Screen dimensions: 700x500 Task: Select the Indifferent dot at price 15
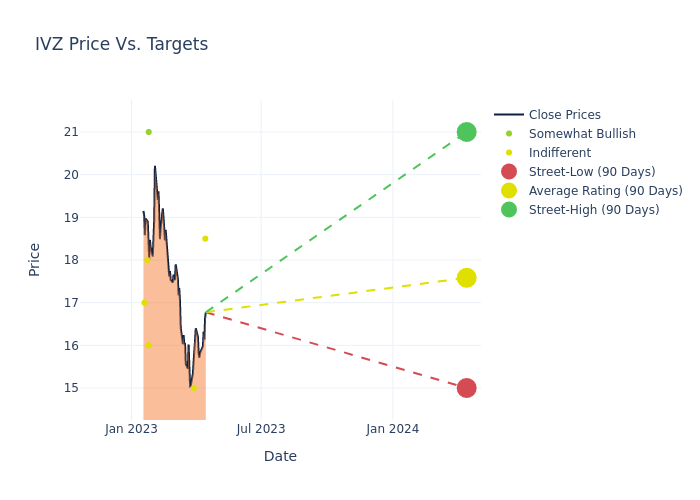click(x=193, y=388)
